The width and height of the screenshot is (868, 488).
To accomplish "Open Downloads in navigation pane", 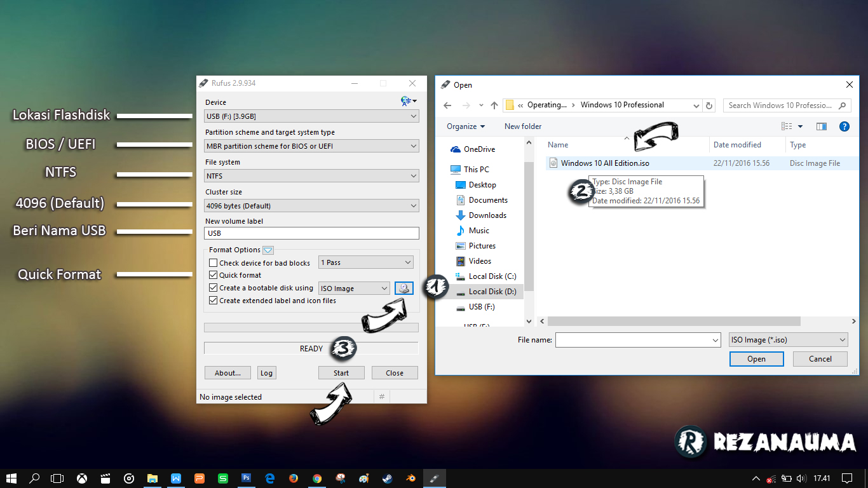I will (x=487, y=215).
